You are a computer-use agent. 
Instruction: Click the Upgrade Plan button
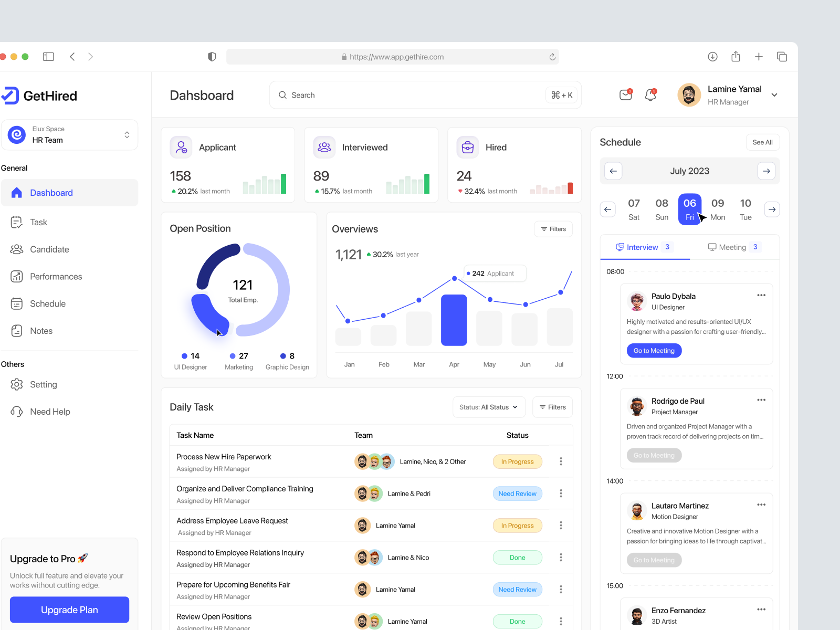pos(69,610)
